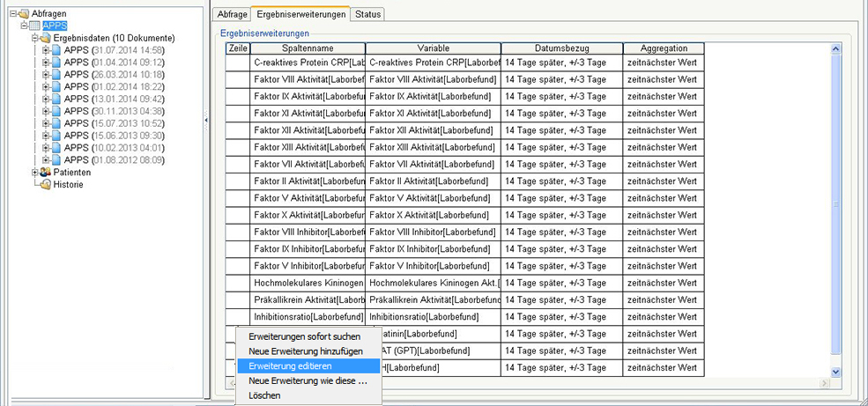
Task: Switch to the Abfrage tab
Action: click(231, 13)
